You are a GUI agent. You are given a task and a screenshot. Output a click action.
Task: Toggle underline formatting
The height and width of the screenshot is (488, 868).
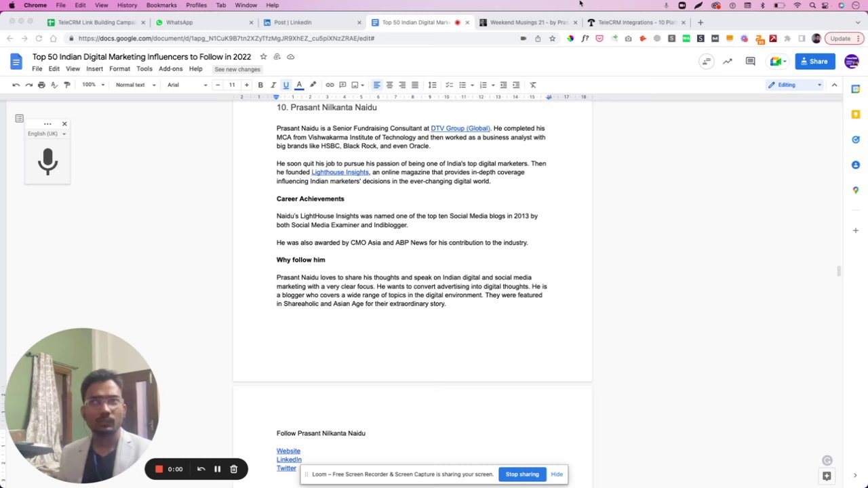click(286, 85)
